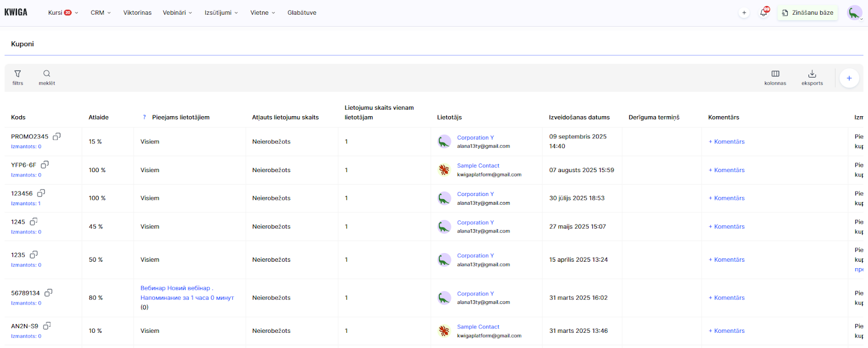This screenshot has width=868, height=348.
Task: Click the profile avatar in top right
Action: pos(854,12)
